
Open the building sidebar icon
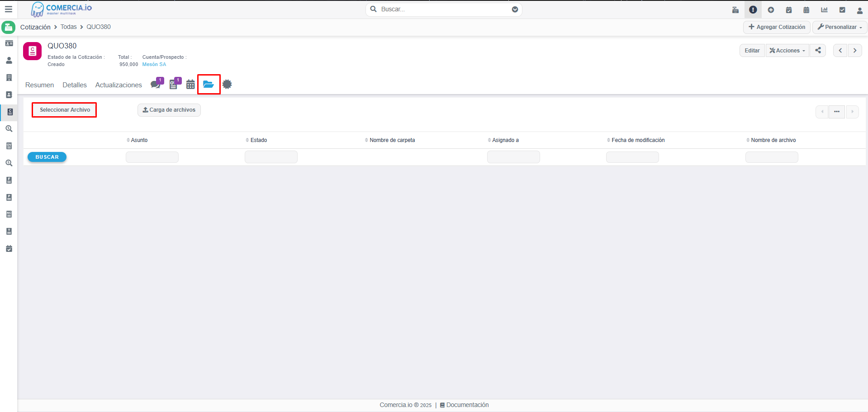[9, 78]
